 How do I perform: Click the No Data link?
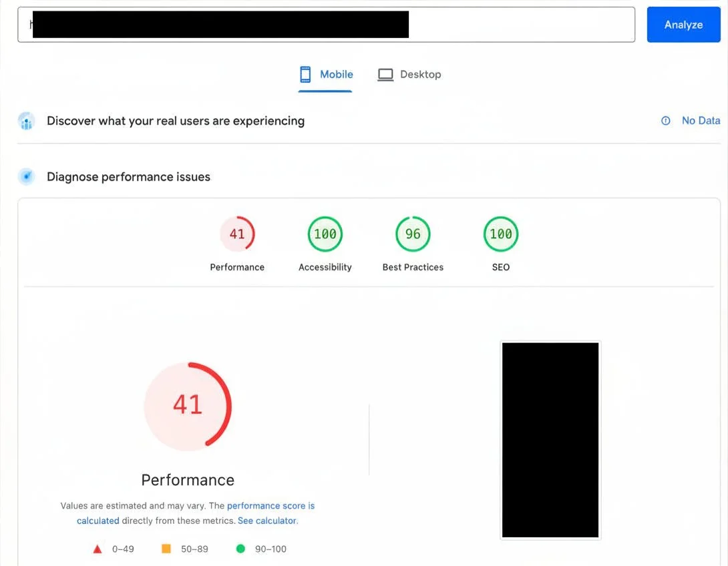point(701,121)
